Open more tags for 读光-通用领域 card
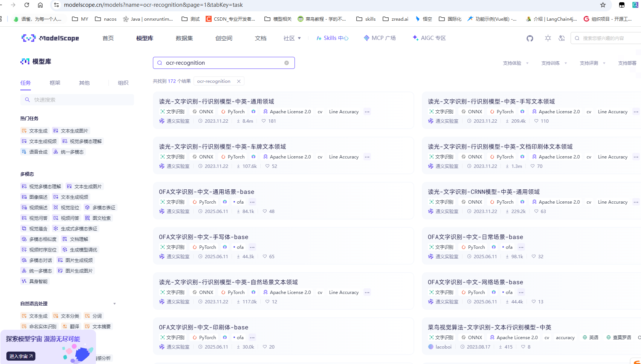Viewport: 641px width, 364px height. pos(367,112)
